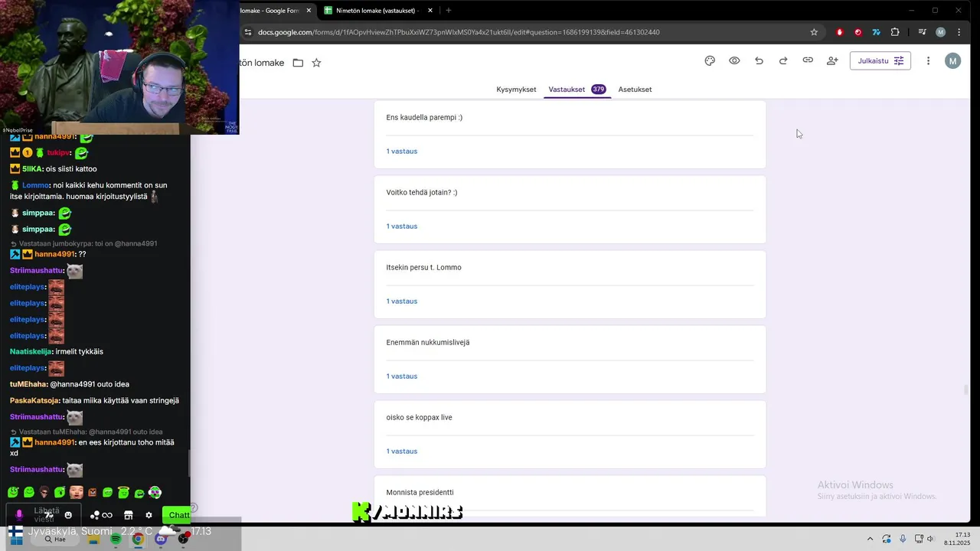
Task: Open the taskbar clock showing 8.11.2025
Action: [957, 539]
